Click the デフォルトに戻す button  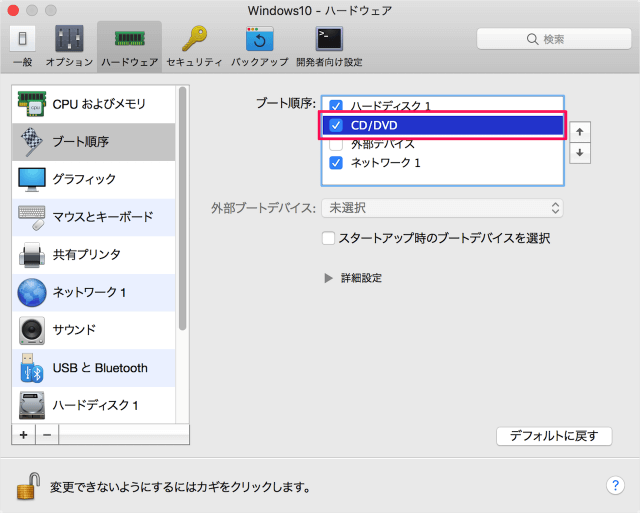point(553,436)
